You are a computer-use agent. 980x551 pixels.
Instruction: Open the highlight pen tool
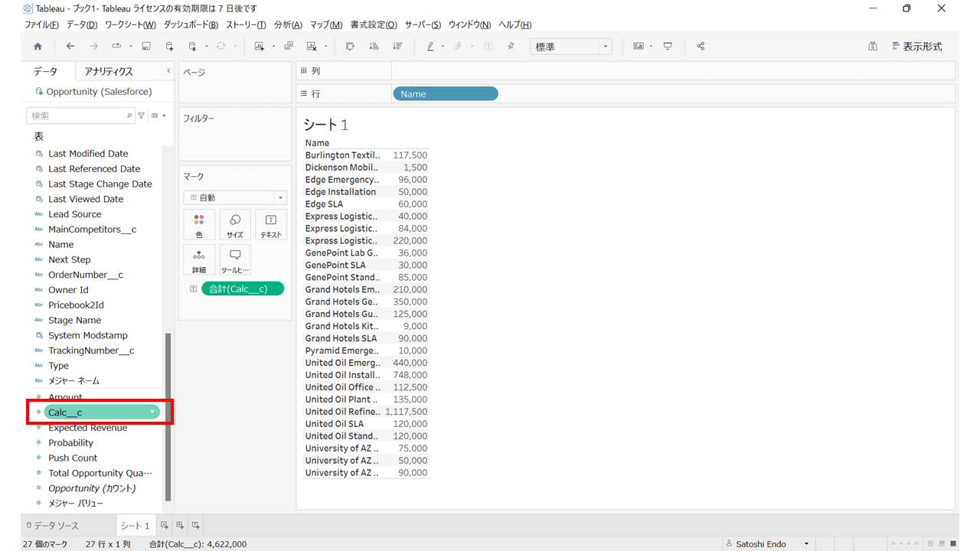click(430, 47)
